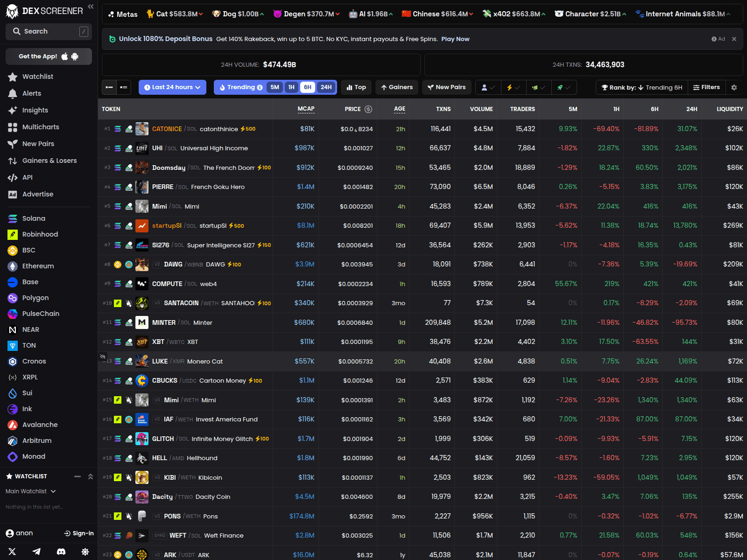Open the Rank by Trending 6H dropdown

[x=641, y=87]
